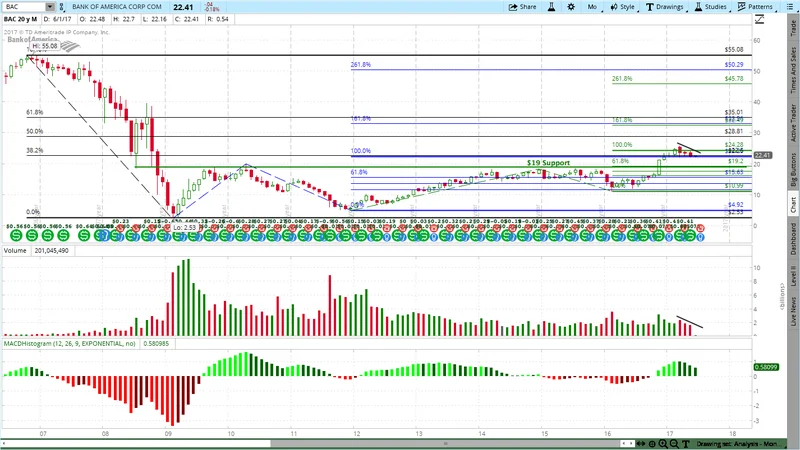Click the Share button in toolbar
Image resolution: width=800 pixels, height=450 pixels.
click(522, 6)
